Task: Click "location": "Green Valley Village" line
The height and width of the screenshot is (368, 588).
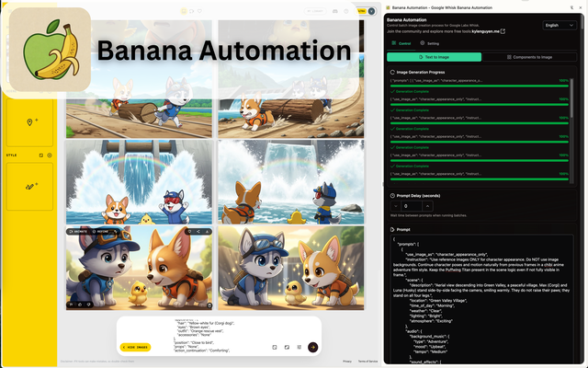Action: tap(438, 301)
